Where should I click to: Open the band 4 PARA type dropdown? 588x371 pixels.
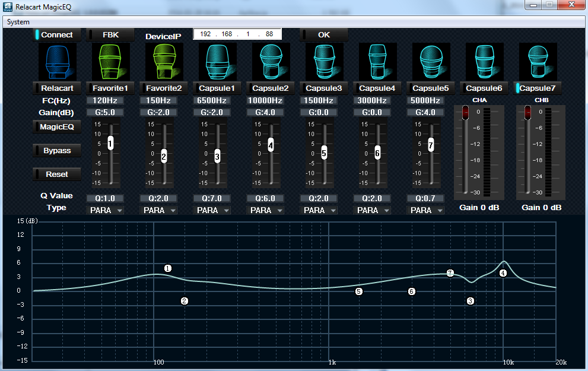(x=265, y=211)
